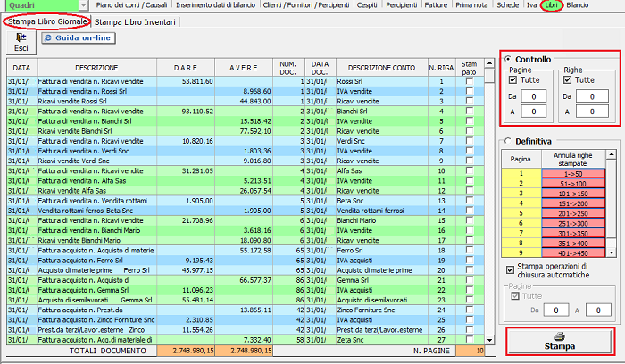
Task: Click the main table scroll-down arrow
Action: pyautogui.click(x=489, y=340)
